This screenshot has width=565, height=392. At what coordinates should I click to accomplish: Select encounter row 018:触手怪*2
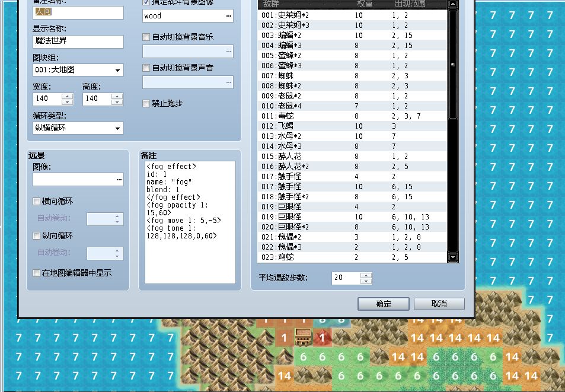point(353,197)
